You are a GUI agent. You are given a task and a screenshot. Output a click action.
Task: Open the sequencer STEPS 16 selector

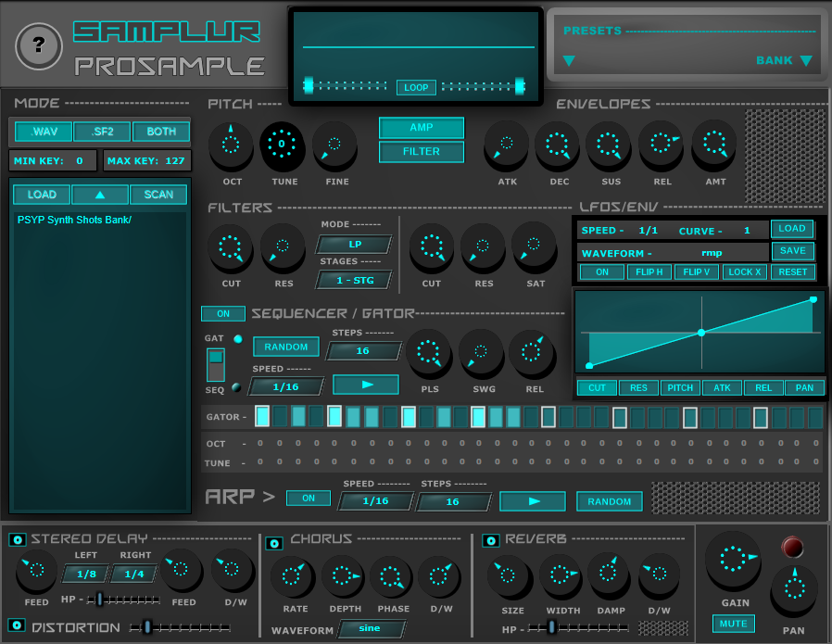click(x=363, y=350)
